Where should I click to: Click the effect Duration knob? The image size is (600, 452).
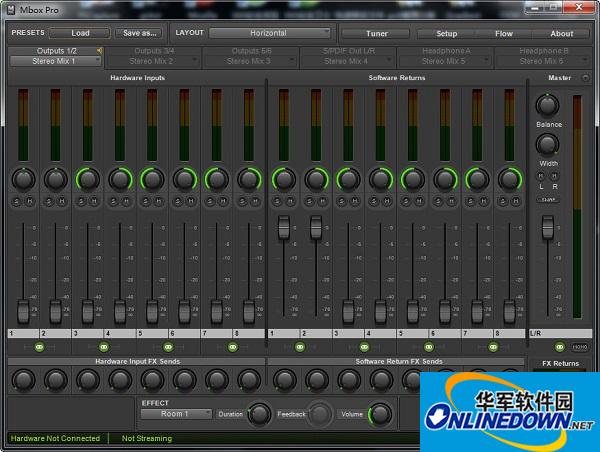259,413
